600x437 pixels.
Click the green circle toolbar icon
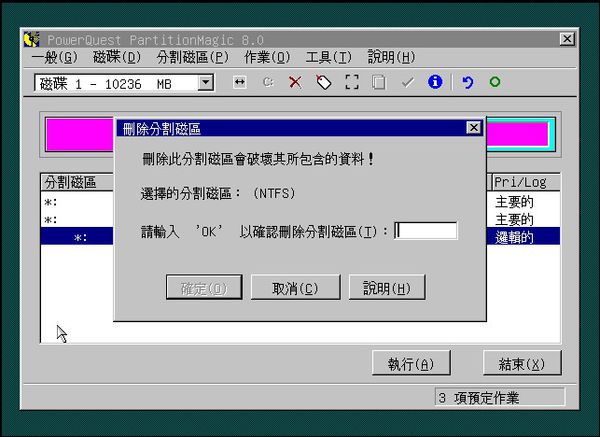click(x=495, y=82)
